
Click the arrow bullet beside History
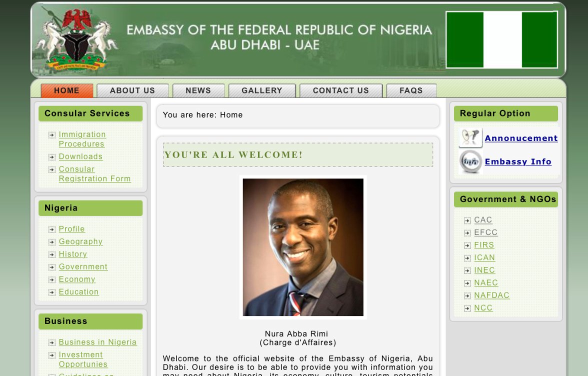[52, 254]
